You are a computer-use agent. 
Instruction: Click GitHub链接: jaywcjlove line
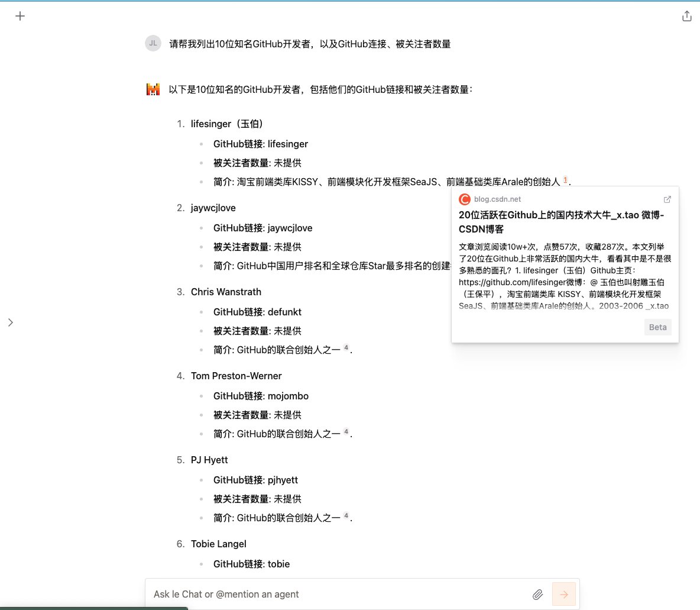coord(263,228)
